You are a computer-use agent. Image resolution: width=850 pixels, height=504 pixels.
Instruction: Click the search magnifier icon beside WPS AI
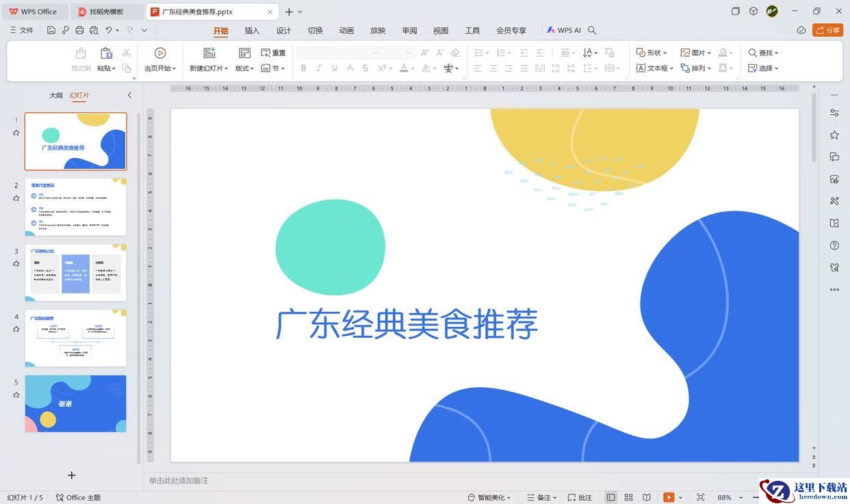coord(593,30)
